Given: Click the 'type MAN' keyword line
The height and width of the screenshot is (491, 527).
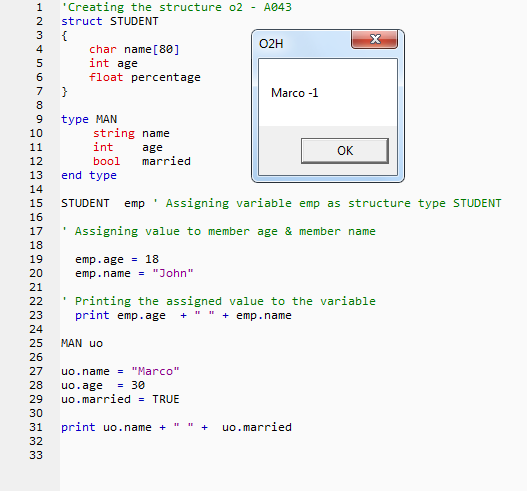Looking at the screenshot, I should 89,119.
